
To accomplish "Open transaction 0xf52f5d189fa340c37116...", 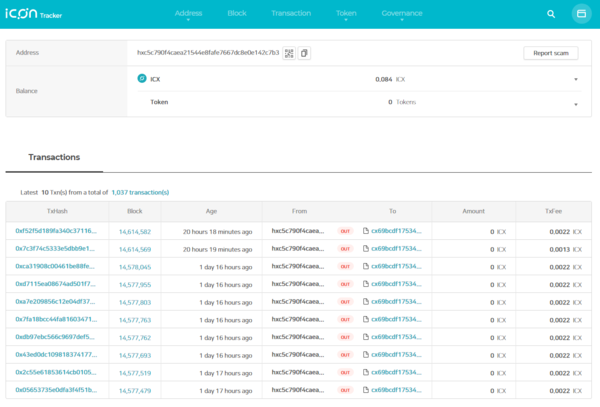I will [56, 231].
